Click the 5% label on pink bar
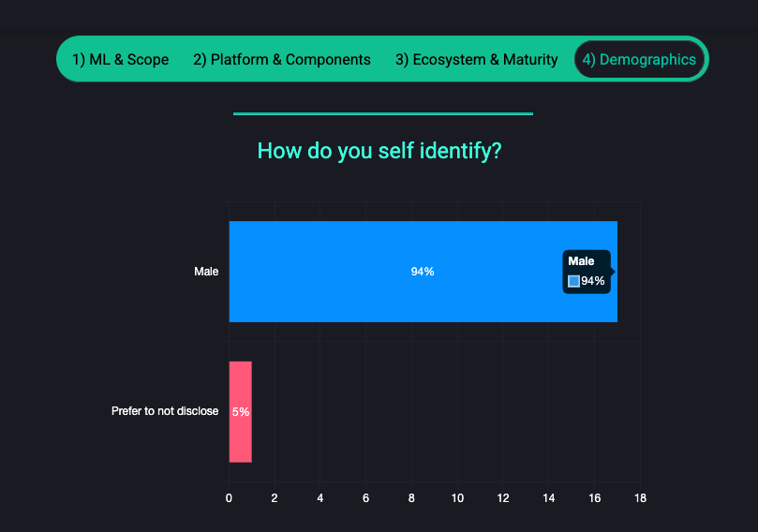 241,412
